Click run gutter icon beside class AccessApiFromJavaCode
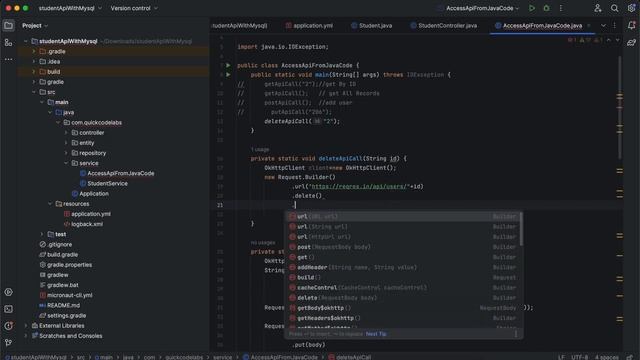 click(228, 65)
